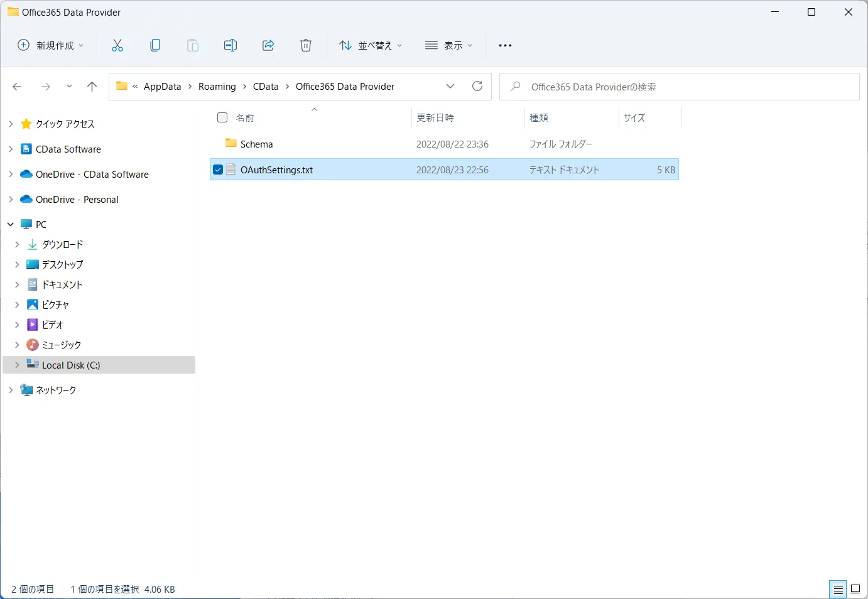Click the Office365 Data Provider search field
The width and height of the screenshot is (868, 599).
[680, 87]
